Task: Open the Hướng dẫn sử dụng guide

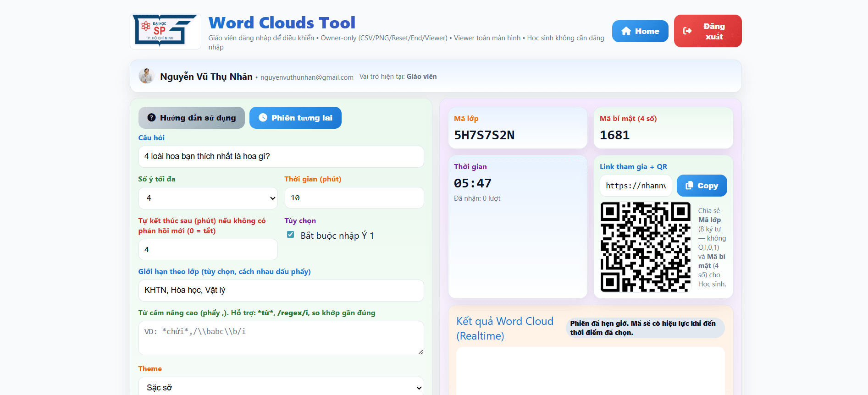Action: click(x=192, y=118)
